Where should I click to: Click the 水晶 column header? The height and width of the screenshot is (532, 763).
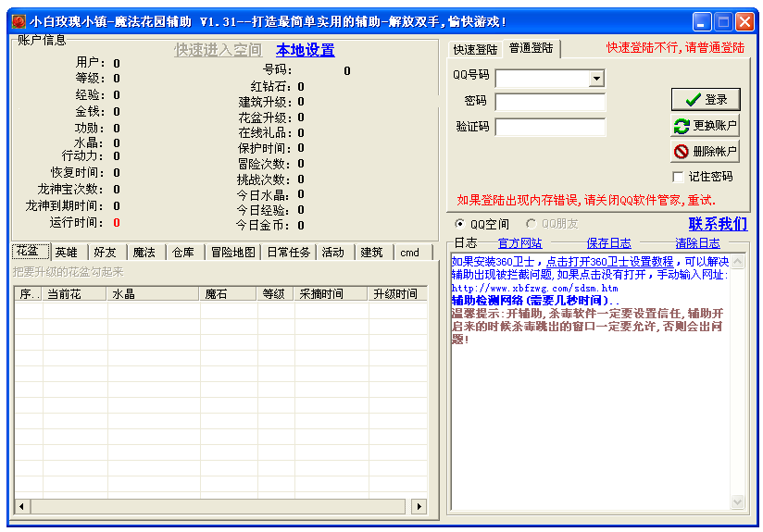coord(154,293)
